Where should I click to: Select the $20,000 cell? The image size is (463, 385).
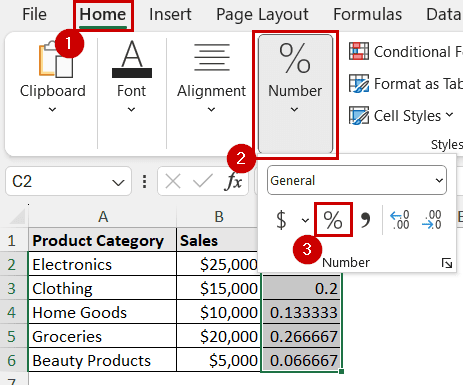(218, 336)
